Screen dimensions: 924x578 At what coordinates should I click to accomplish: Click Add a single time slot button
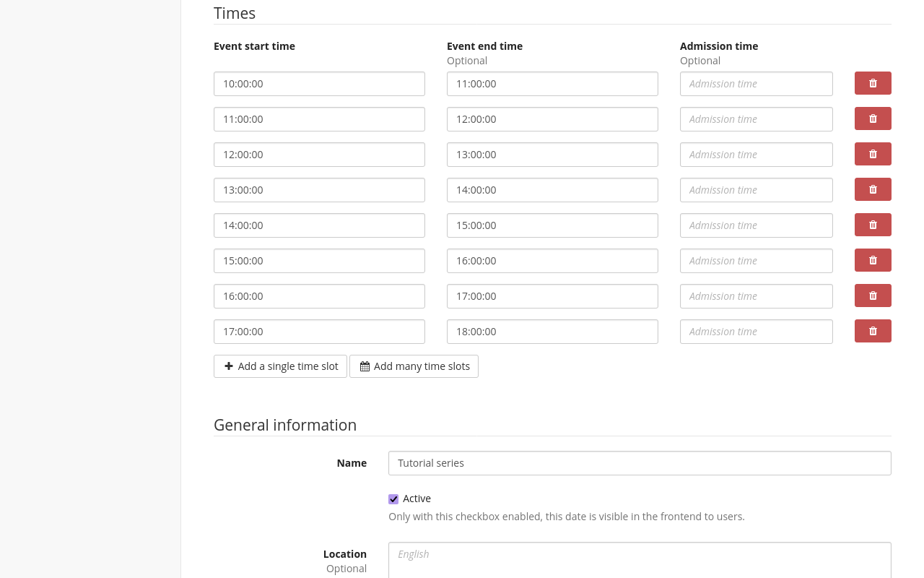pyautogui.click(x=280, y=366)
